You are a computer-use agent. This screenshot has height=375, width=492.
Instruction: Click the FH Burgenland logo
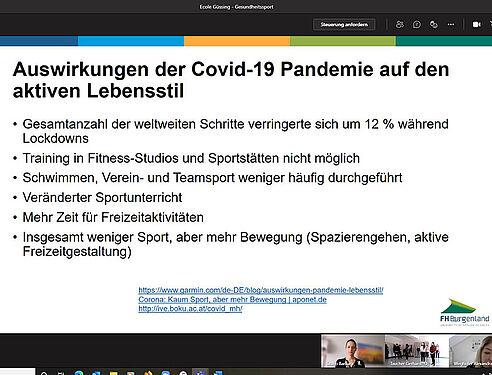click(x=465, y=312)
